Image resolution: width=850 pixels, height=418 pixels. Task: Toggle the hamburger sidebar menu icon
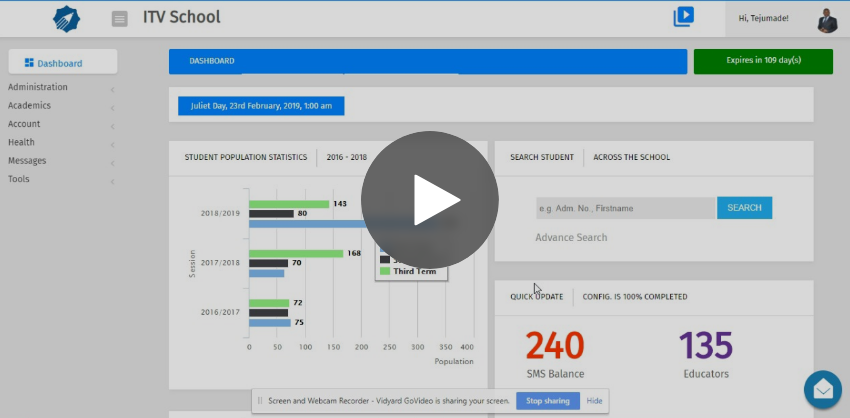120,18
